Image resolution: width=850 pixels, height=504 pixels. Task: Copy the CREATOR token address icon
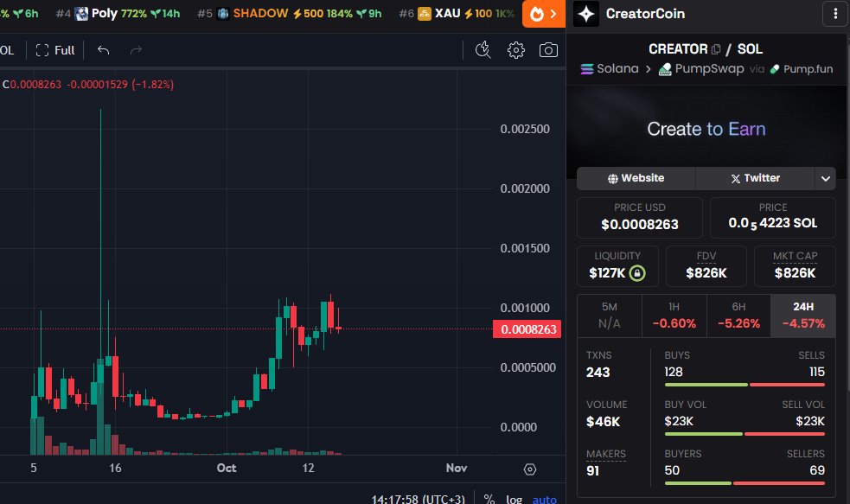716,49
